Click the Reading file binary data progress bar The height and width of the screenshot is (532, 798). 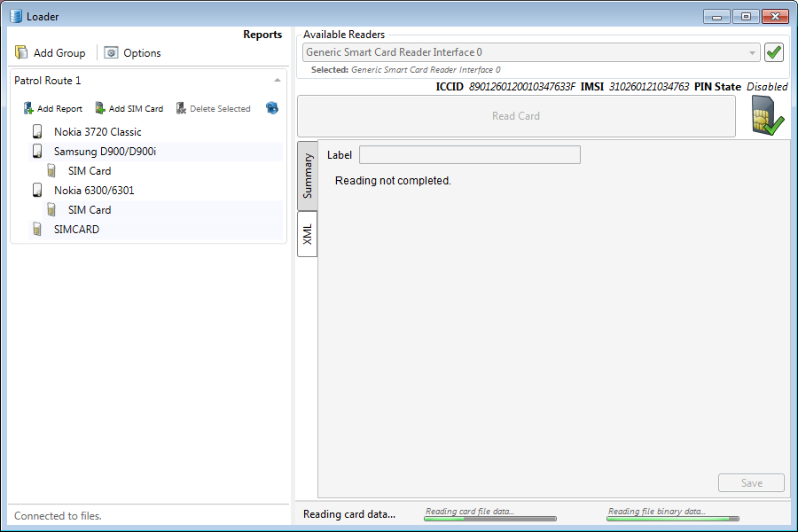click(x=673, y=518)
